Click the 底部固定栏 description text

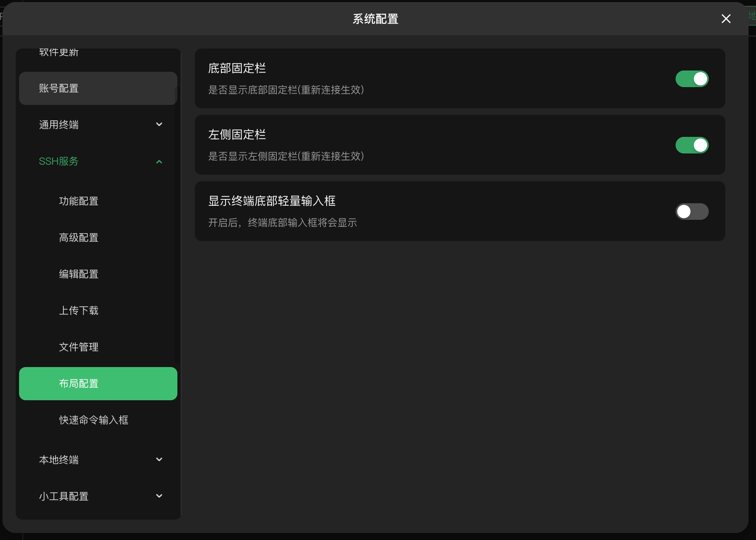pyautogui.click(x=286, y=90)
